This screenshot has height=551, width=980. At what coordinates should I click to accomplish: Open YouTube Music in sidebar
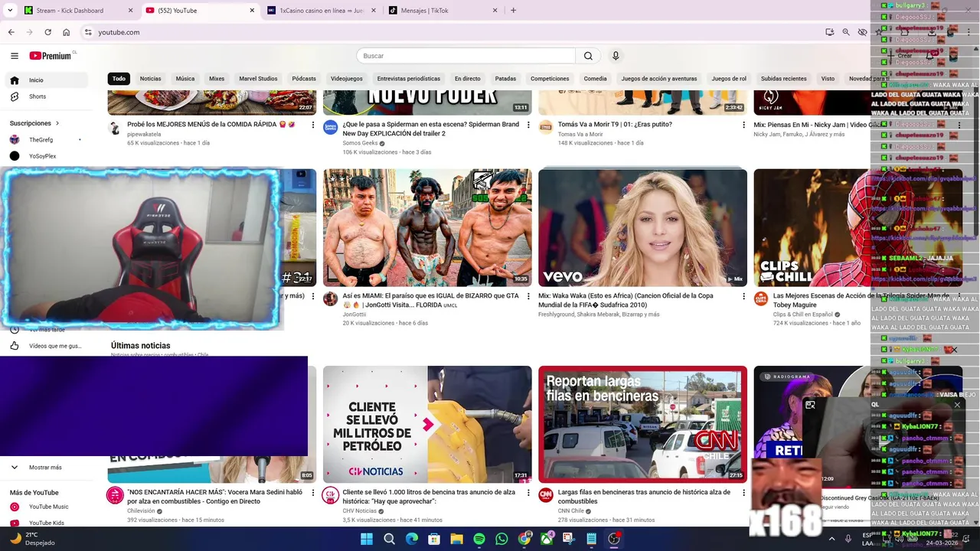click(46, 507)
